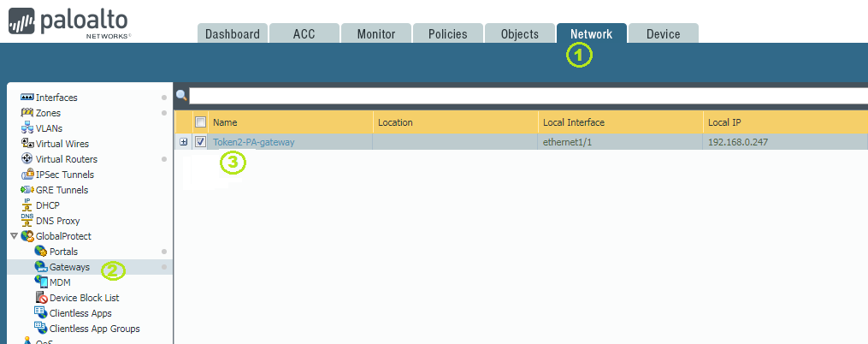The image size is (868, 344).
Task: Click the Interfaces icon in sidebar
Action: [27, 98]
